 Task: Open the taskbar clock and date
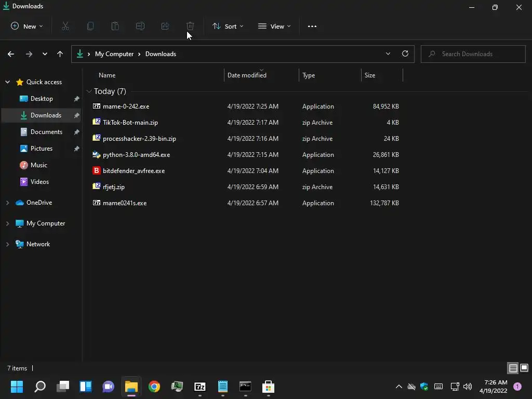[x=494, y=387]
